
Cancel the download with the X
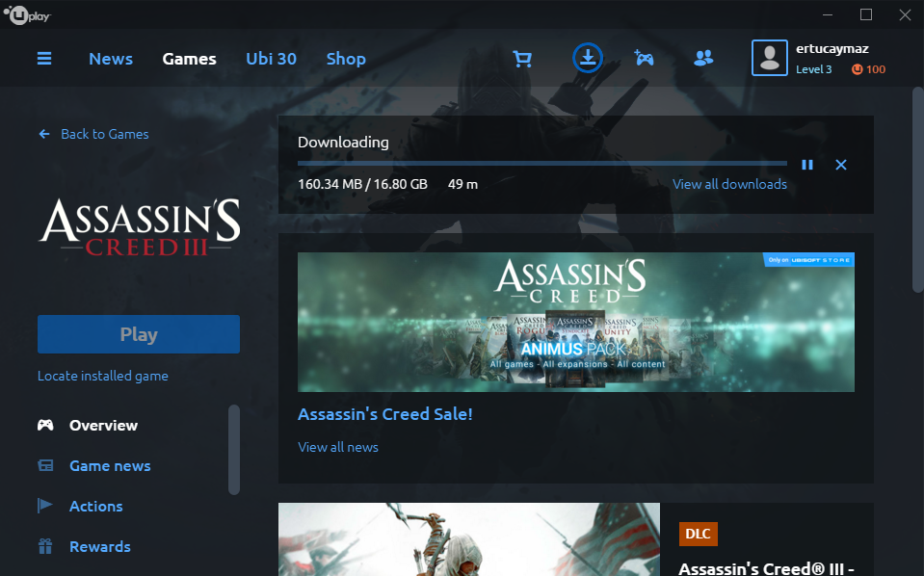pyautogui.click(x=841, y=165)
